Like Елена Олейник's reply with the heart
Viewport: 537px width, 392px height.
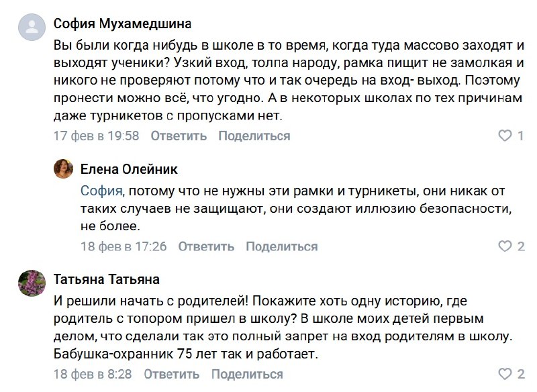[505, 246]
